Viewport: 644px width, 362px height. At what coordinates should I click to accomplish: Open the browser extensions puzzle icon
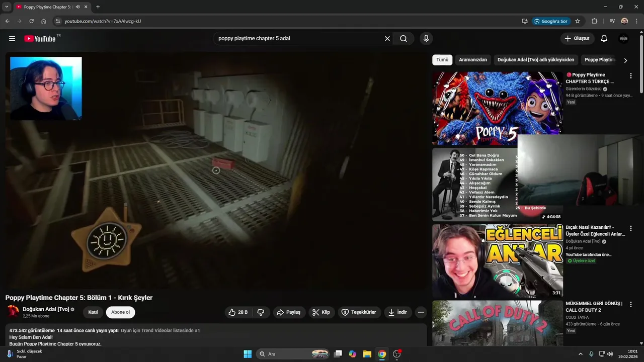595,21
